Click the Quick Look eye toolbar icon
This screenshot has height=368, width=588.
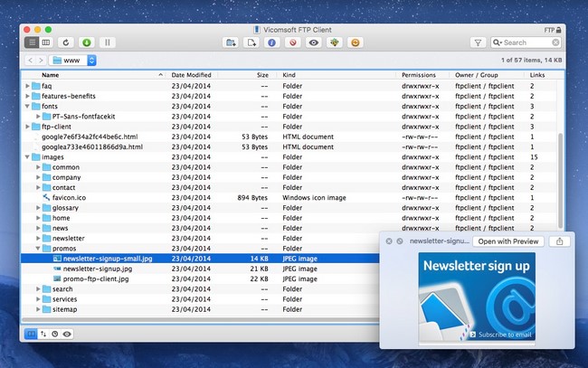click(314, 42)
